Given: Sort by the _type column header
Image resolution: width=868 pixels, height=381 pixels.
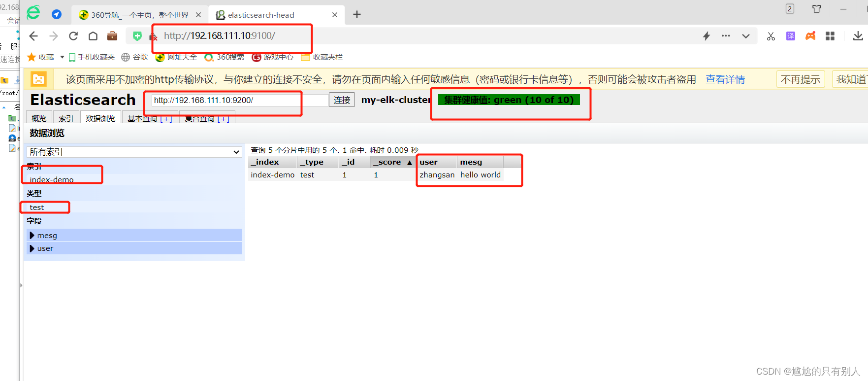Looking at the screenshot, I should (318, 162).
